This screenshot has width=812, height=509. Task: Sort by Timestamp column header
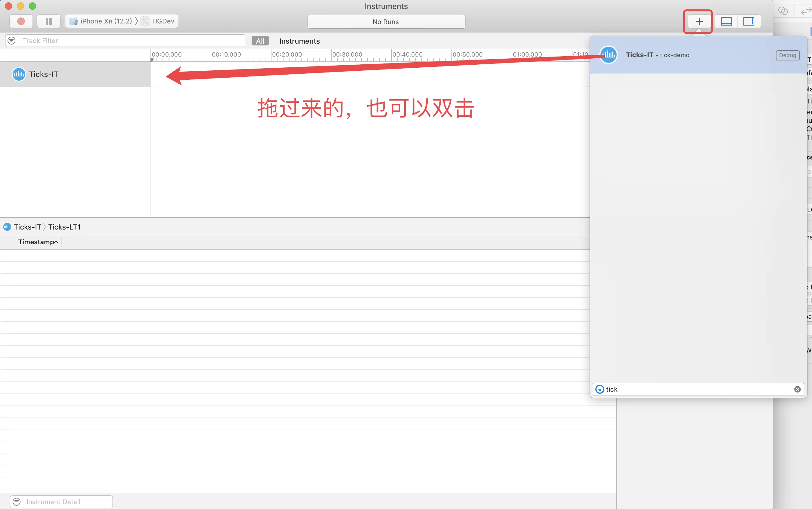point(38,242)
